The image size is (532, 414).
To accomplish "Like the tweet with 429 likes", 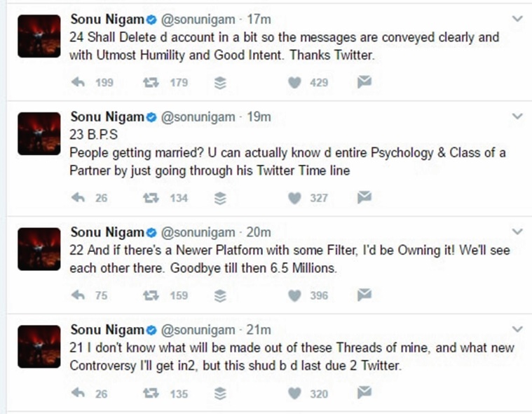I will [294, 83].
